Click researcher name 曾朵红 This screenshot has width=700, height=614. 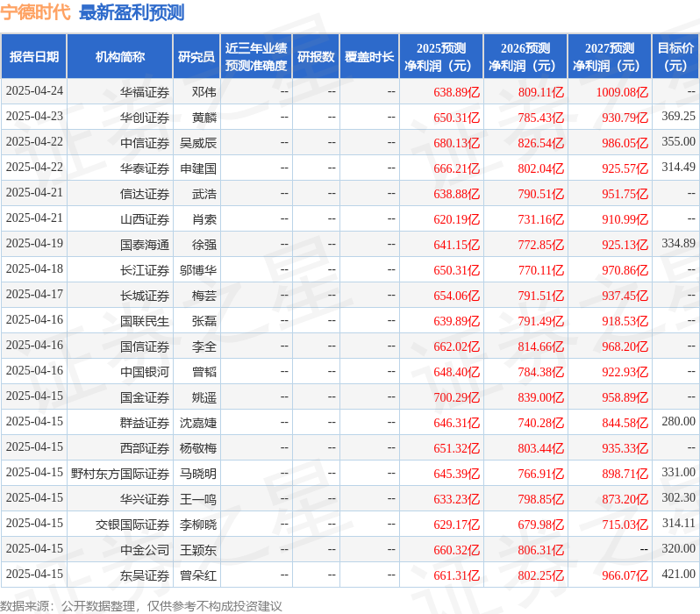point(198,575)
